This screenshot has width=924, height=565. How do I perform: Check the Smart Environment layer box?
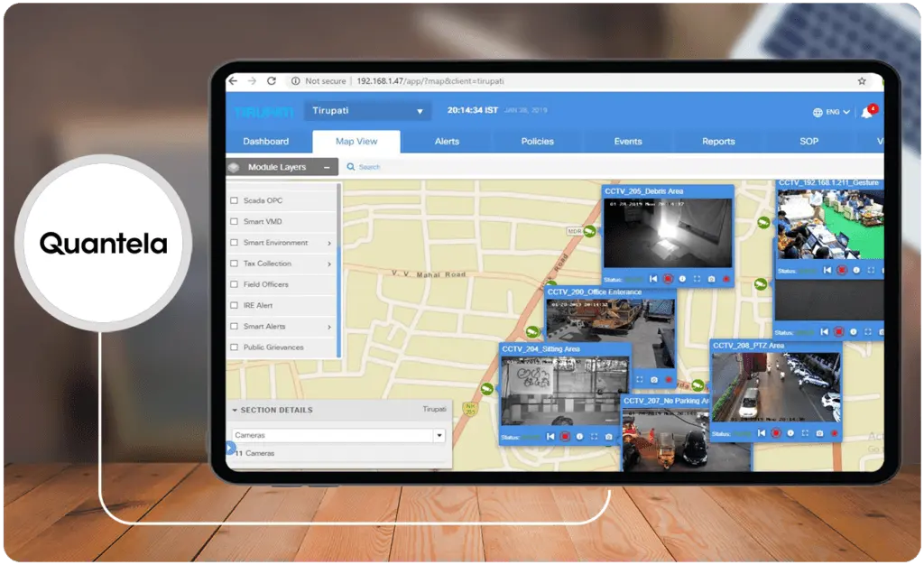(x=234, y=242)
